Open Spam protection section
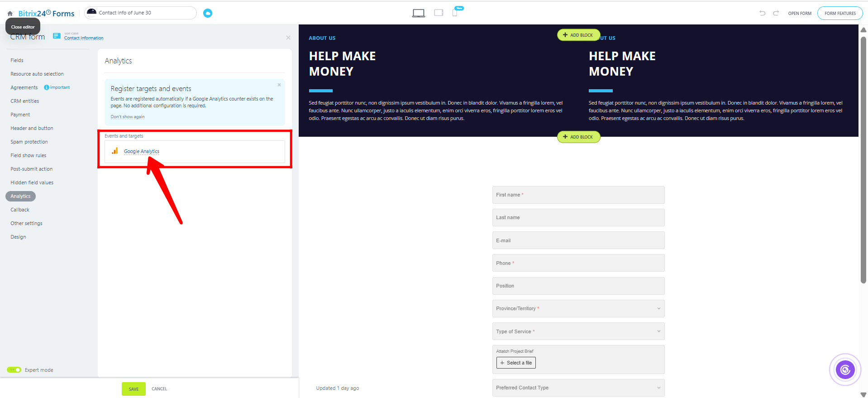Screen dimensions: 868x398 [29, 142]
